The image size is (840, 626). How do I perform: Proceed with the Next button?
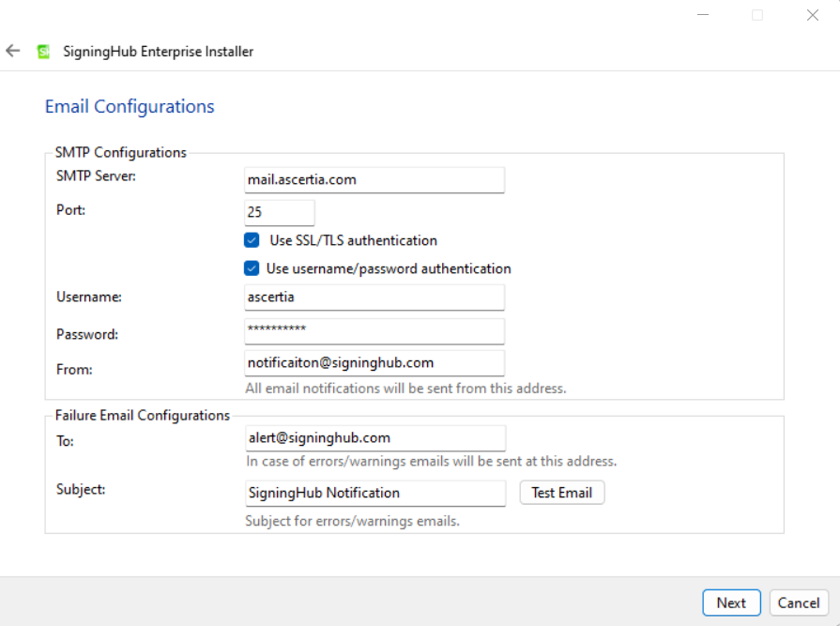point(731,603)
